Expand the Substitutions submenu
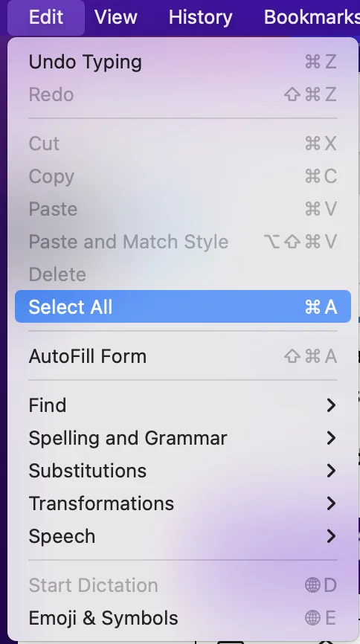The image size is (360, 644). (x=183, y=471)
